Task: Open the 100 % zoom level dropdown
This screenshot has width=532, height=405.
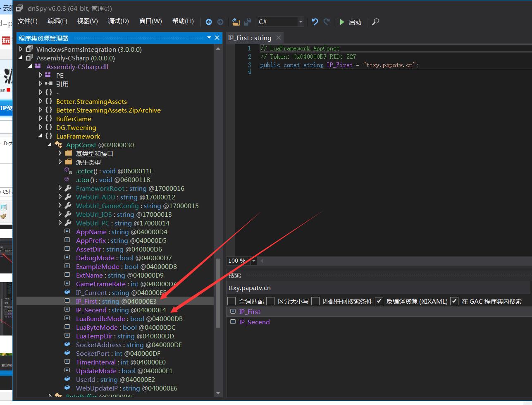Action: (254, 261)
